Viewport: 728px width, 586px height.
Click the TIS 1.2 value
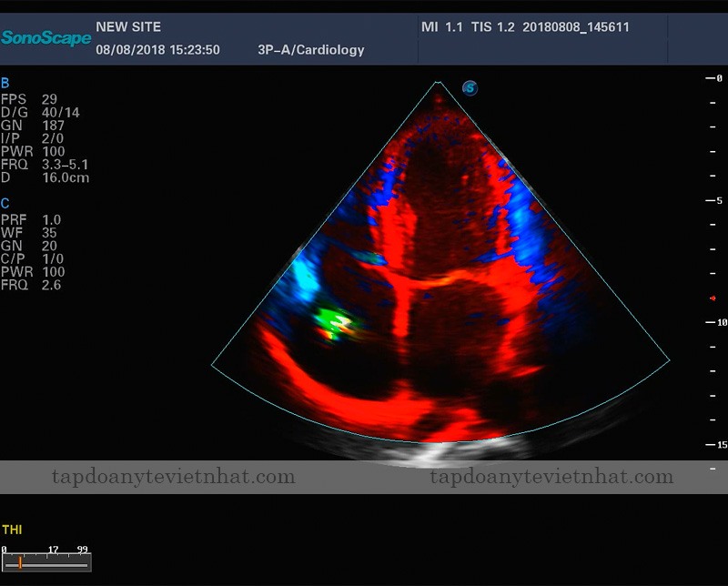pos(492,27)
